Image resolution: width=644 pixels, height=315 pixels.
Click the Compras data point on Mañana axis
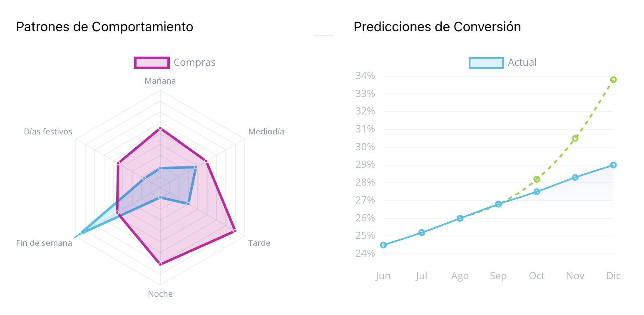[x=160, y=128]
